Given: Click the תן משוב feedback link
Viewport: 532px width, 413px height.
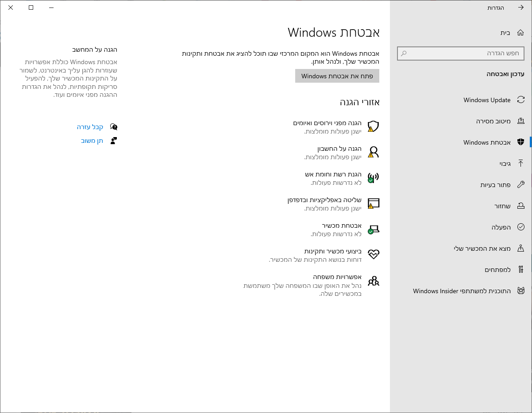Looking at the screenshot, I should click(92, 141).
